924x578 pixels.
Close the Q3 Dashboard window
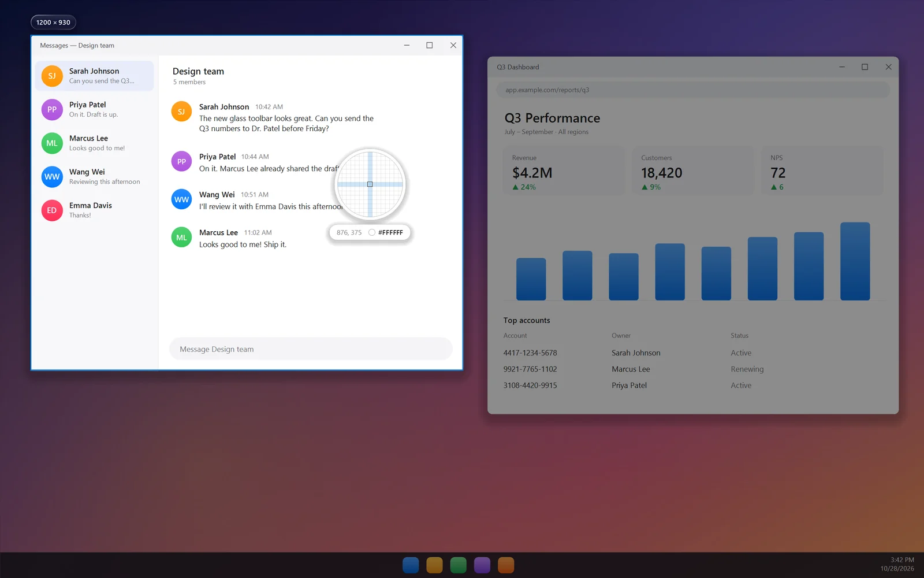(x=888, y=67)
